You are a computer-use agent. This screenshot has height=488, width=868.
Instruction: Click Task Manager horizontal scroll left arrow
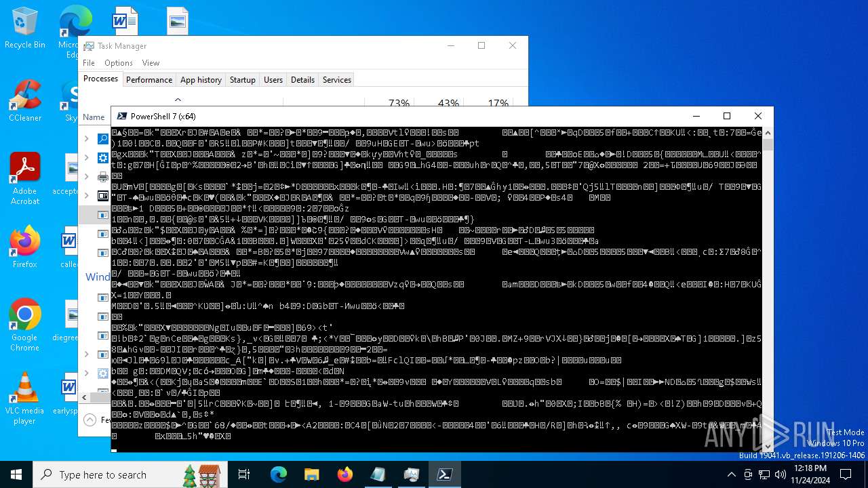85,398
